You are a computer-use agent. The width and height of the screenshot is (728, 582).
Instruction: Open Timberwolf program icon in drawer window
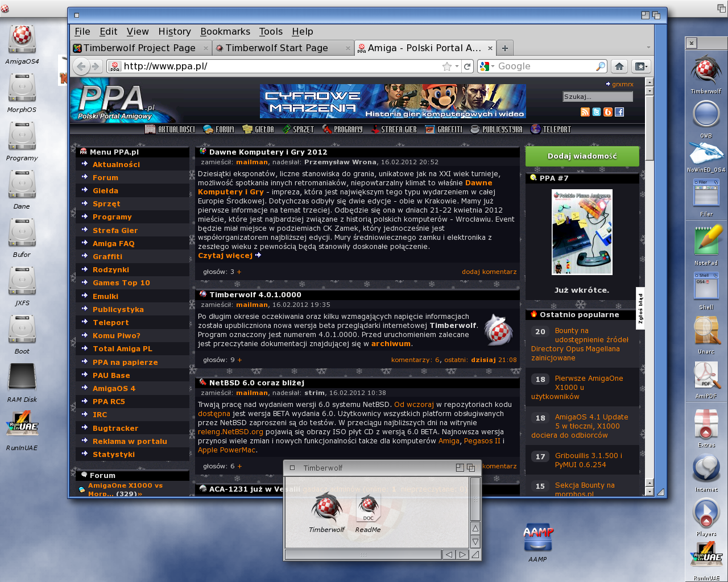[326, 508]
